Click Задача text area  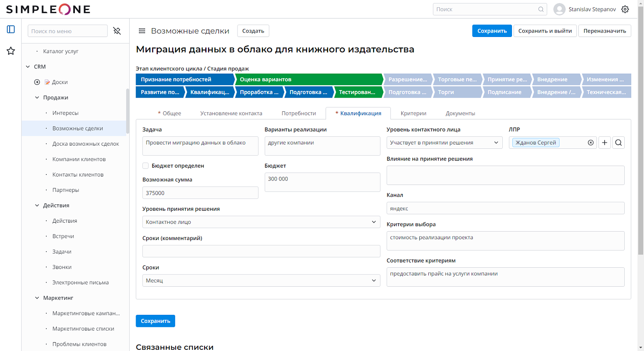click(200, 146)
